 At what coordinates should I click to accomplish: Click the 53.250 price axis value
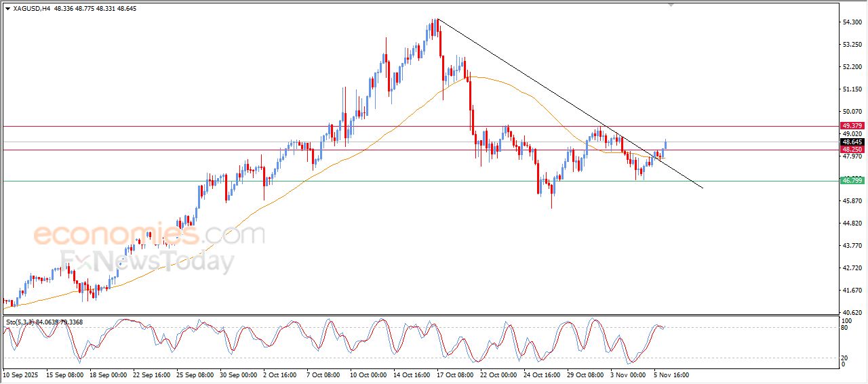(x=852, y=45)
